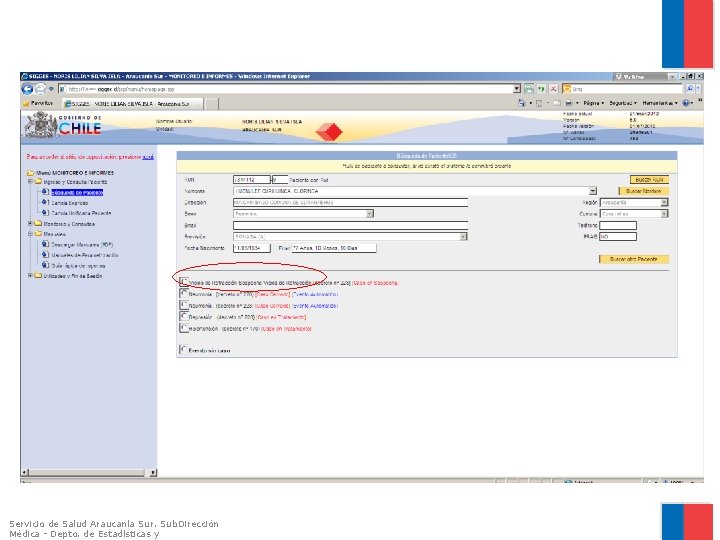This screenshot has width=720, height=540.
Task: Click the red X stop-loading icon
Action: coord(554,89)
